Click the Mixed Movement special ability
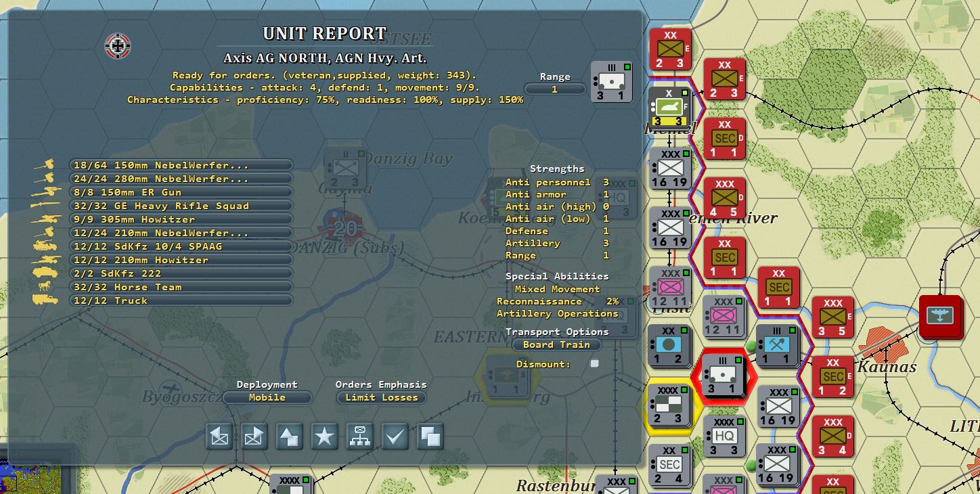This screenshot has width=980, height=494. pos(557,289)
